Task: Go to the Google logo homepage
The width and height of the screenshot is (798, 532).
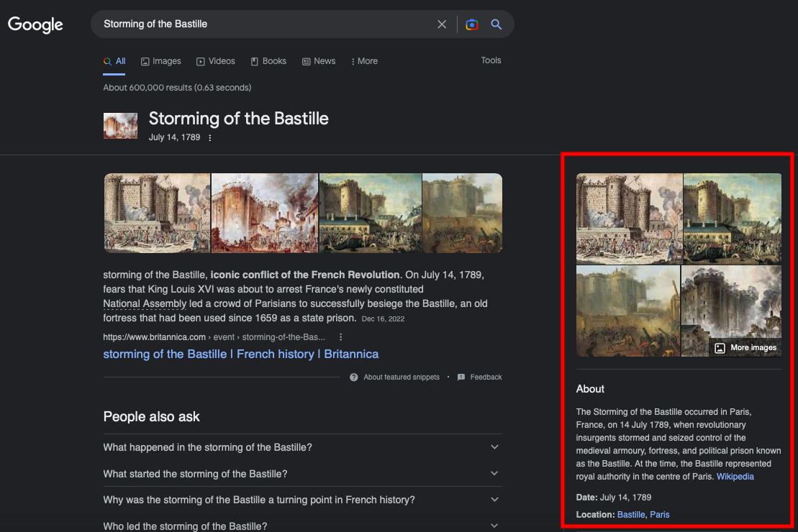Action: point(35,24)
